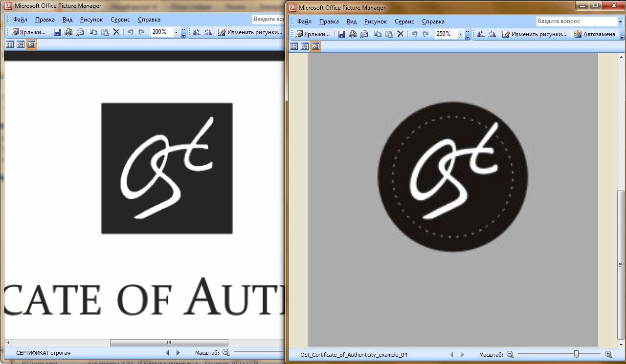Open Рисунок menu in right window
The height and width of the screenshot is (364, 626).
pyautogui.click(x=376, y=21)
